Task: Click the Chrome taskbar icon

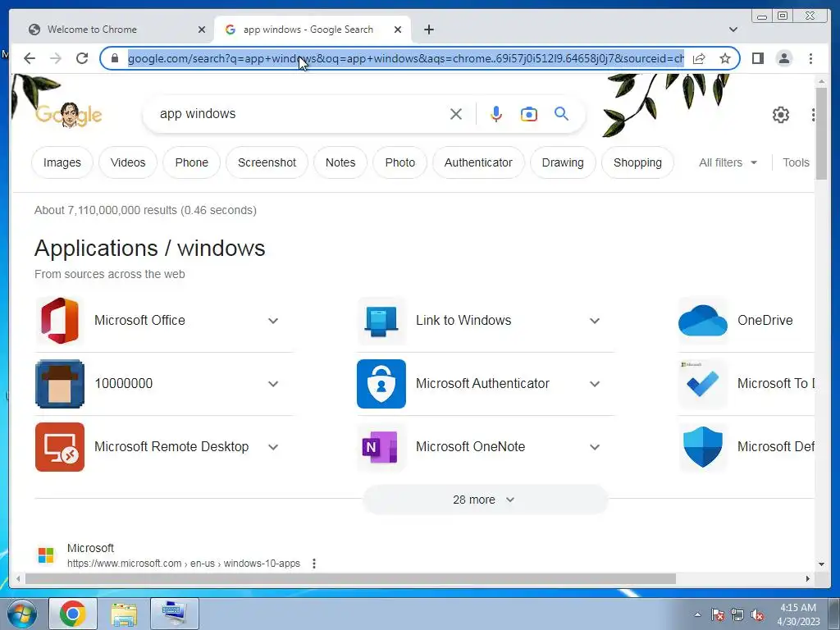Action: tap(73, 614)
